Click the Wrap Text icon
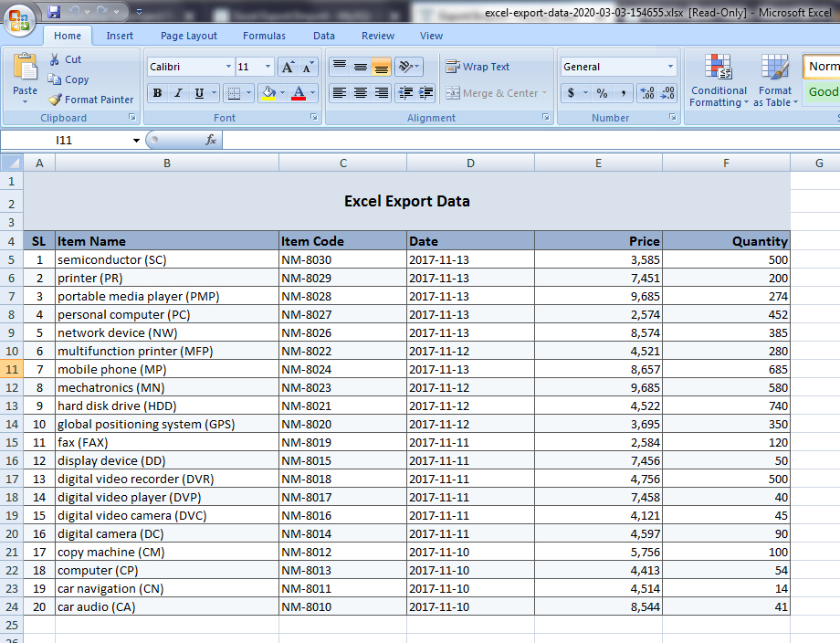This screenshot has height=643, width=840. pos(477,66)
